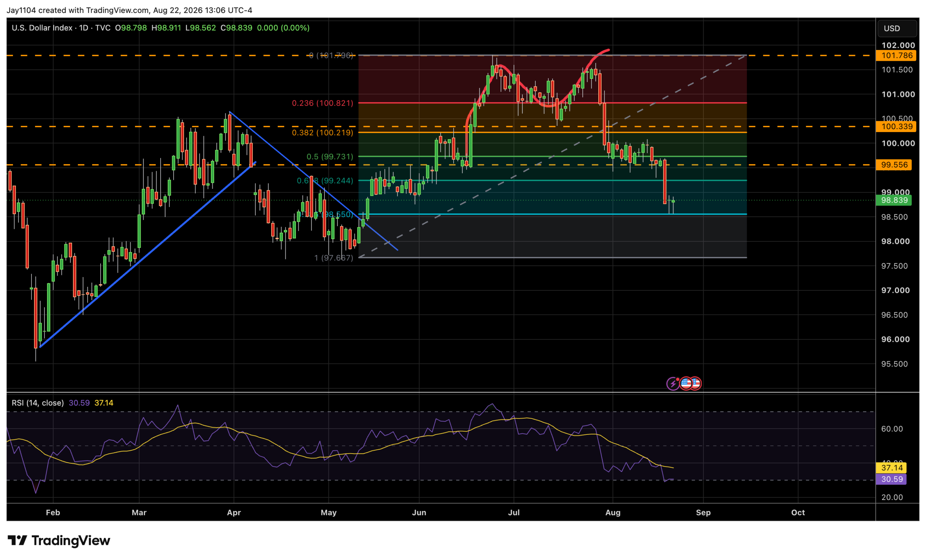Open the USD currency selector
Screen dimensions: 926x560
897,29
